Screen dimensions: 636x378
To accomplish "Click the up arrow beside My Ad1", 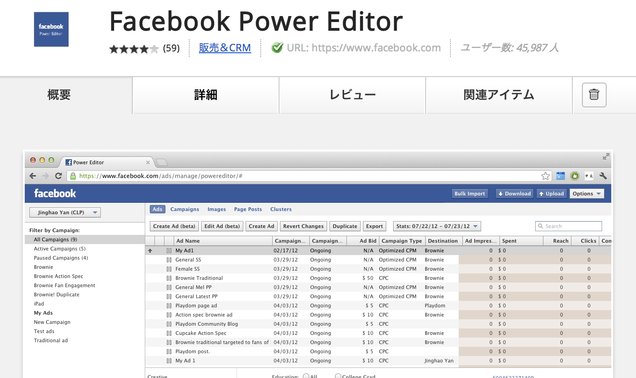I will (x=150, y=251).
